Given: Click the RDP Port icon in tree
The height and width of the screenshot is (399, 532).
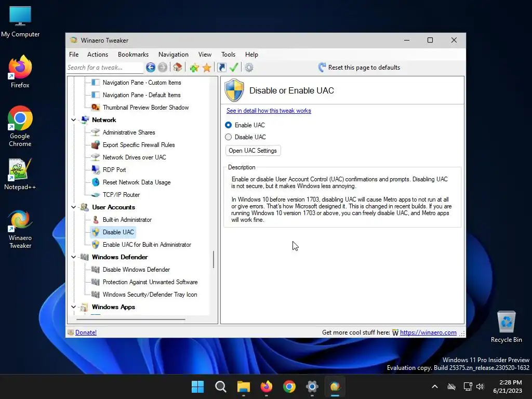Looking at the screenshot, I should (96, 170).
